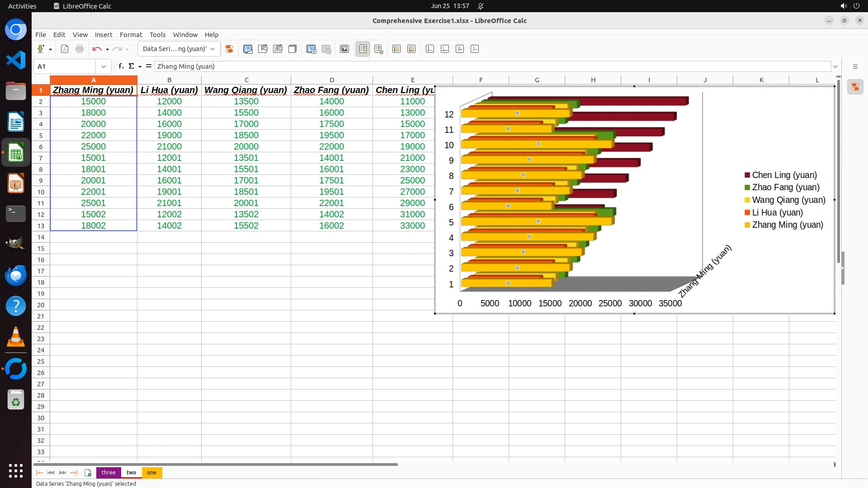Click the X Axis toolbar icon
Viewport: 868px width, 488px height.
(x=430, y=49)
